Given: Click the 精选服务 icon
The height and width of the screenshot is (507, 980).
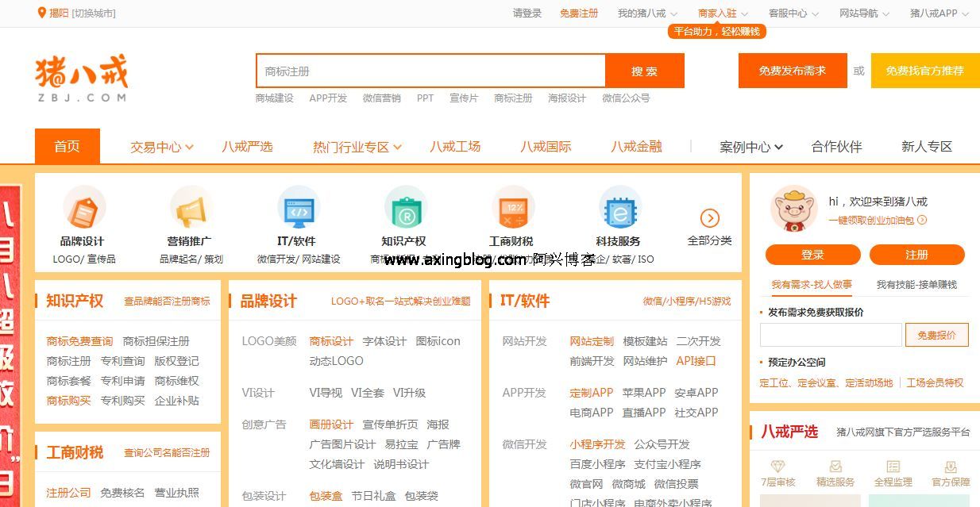Looking at the screenshot, I should [x=835, y=467].
